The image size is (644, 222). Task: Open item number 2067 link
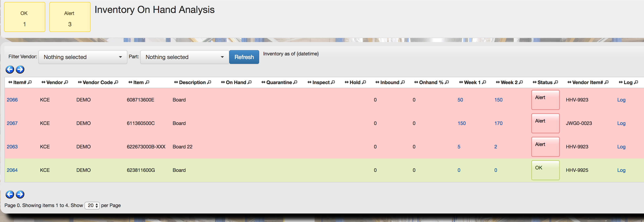coord(12,123)
